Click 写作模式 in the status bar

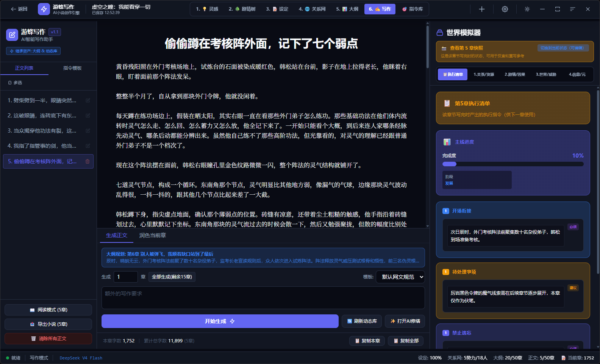[x=39, y=358]
